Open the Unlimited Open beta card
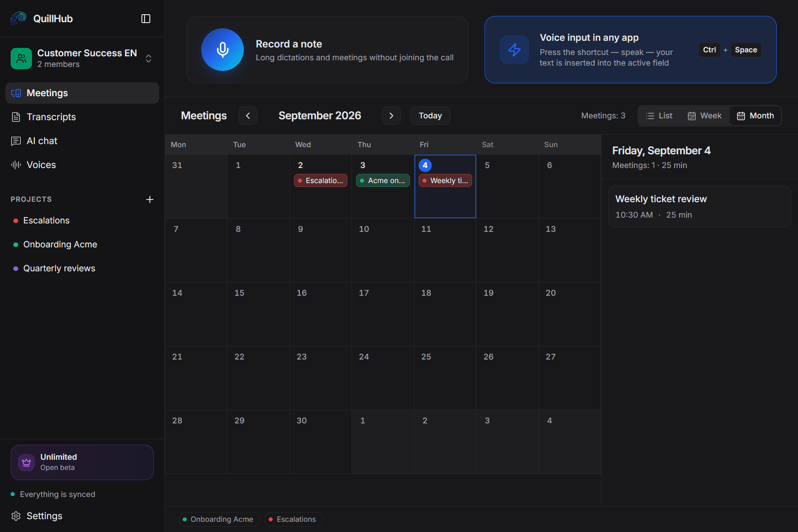This screenshot has width=798, height=532. click(82, 462)
